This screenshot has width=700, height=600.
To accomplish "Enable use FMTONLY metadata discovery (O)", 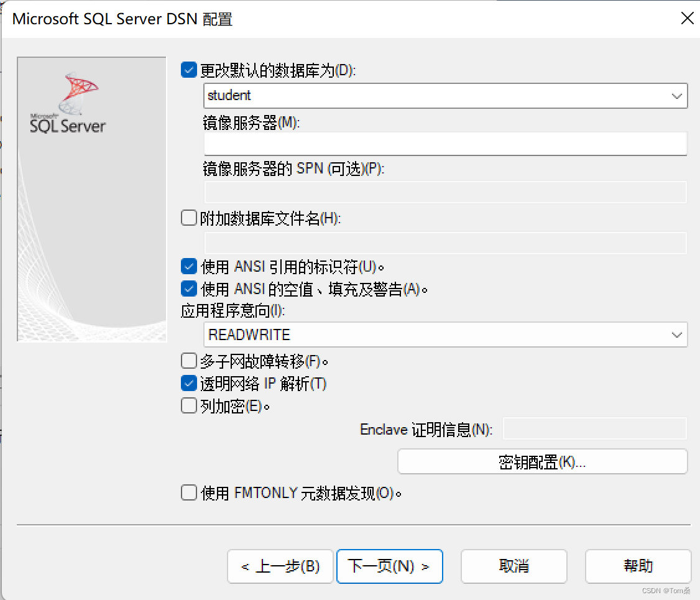I will click(189, 493).
